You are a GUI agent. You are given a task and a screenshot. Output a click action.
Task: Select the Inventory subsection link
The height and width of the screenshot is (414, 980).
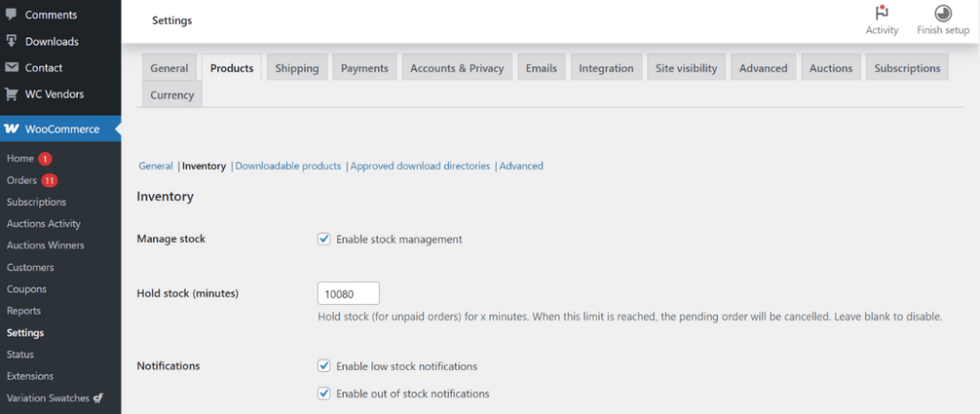click(204, 166)
